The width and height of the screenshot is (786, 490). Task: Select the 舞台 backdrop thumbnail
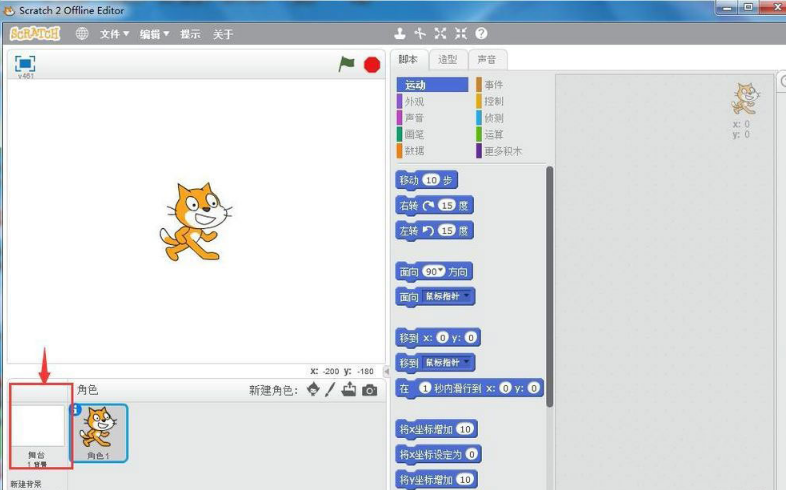point(37,430)
